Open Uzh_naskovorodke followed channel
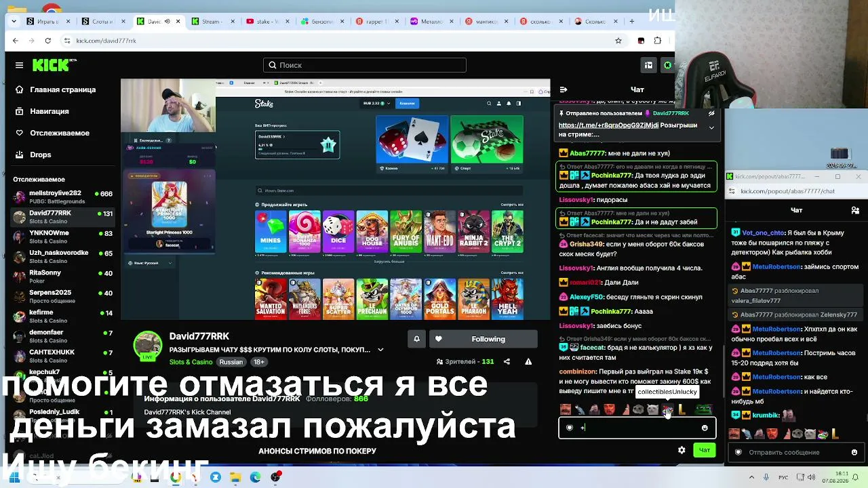 pos(63,256)
